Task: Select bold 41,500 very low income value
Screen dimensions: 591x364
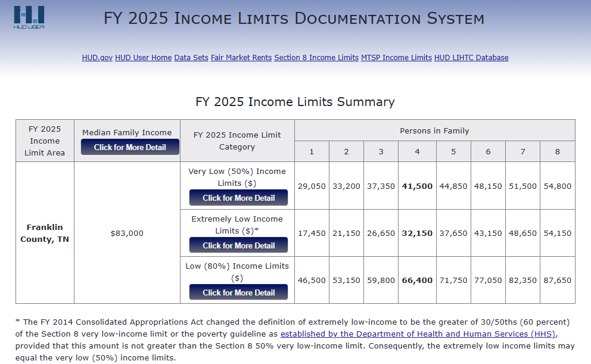Action: 417,186
